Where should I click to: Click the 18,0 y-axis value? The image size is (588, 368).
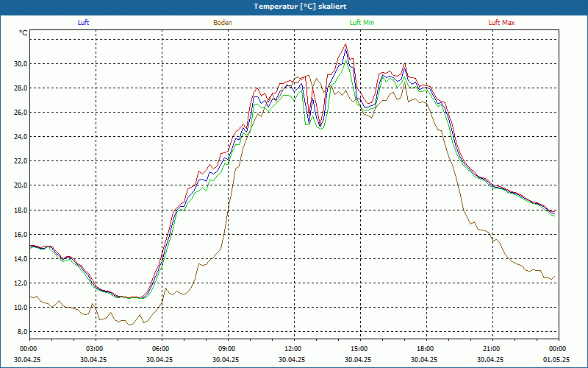coord(21,210)
